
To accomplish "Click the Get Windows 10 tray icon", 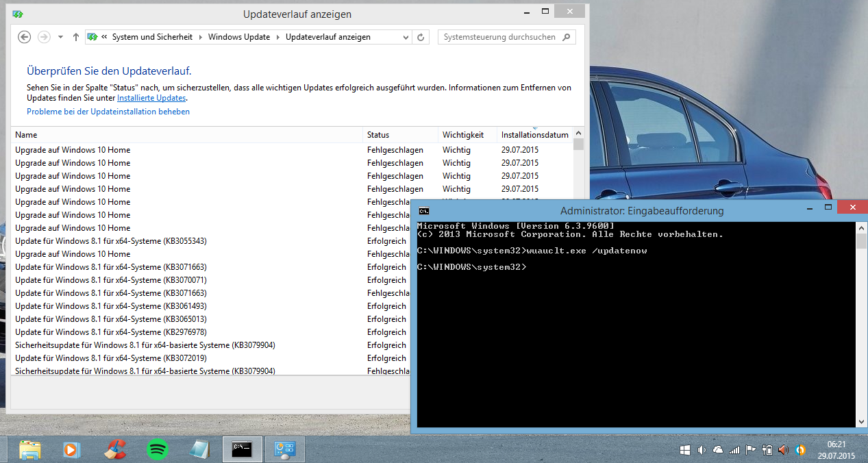I will 684,450.
